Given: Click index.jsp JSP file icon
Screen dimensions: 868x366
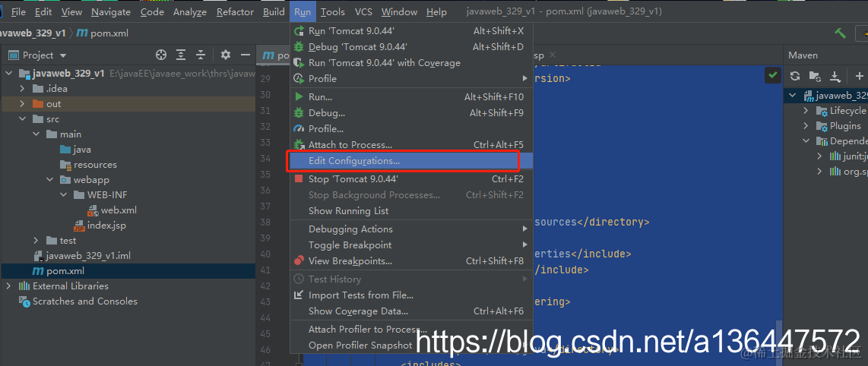Looking at the screenshot, I should click(79, 226).
